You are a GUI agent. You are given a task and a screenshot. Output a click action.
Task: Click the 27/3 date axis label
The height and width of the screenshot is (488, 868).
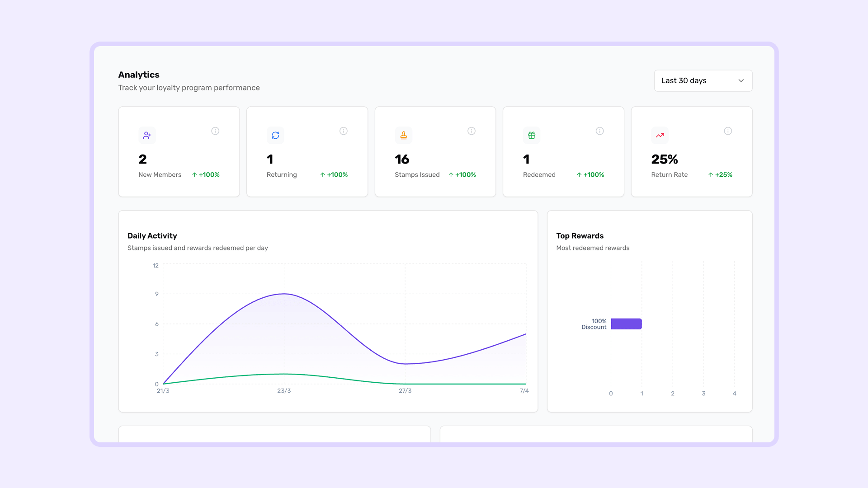(x=405, y=391)
